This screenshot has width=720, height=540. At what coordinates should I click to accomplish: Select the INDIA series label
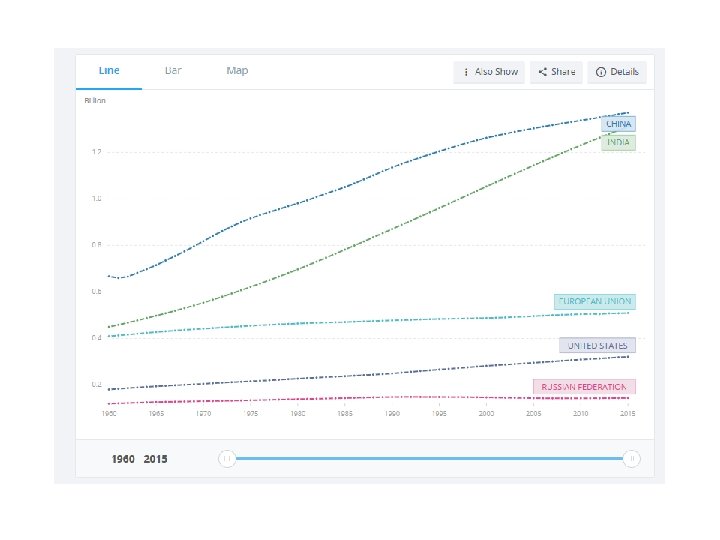pos(618,143)
